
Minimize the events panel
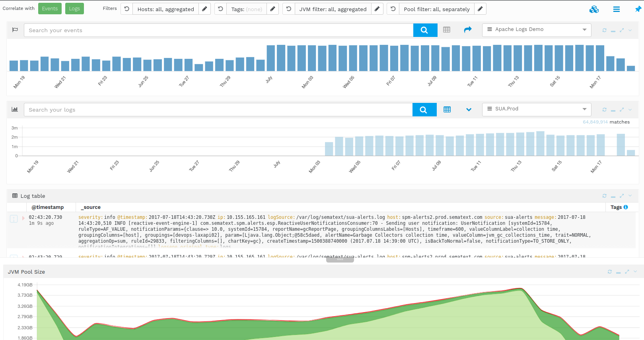(x=613, y=31)
